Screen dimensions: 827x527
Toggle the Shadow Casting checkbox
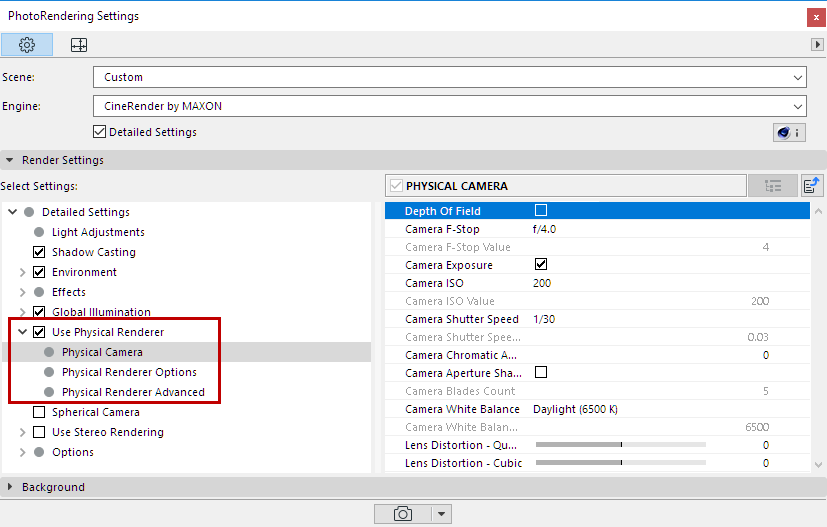tap(39, 252)
